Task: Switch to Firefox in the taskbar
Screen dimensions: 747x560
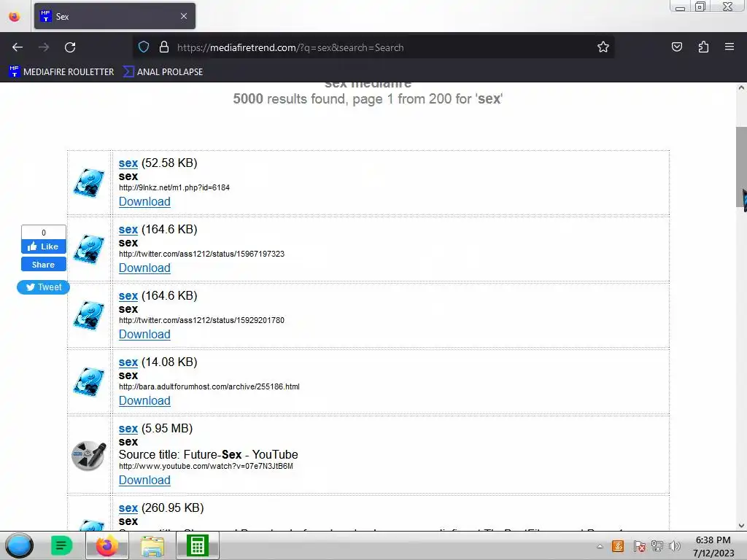Action: click(x=107, y=545)
